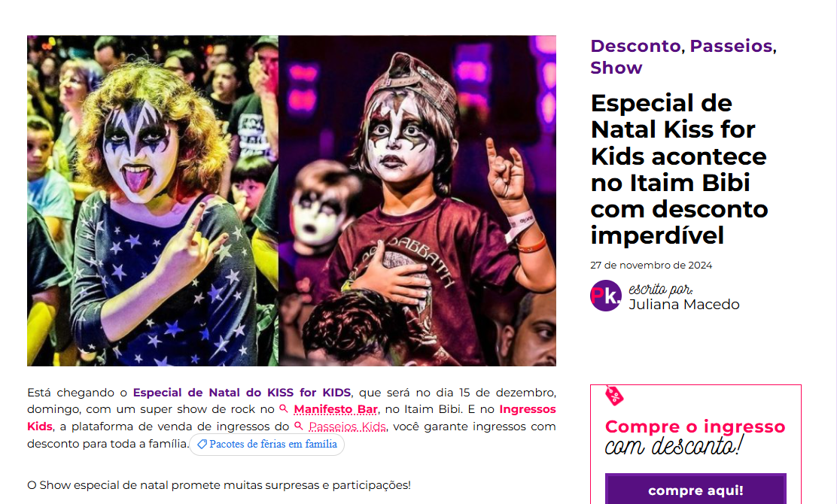Open the Show category

(616, 68)
